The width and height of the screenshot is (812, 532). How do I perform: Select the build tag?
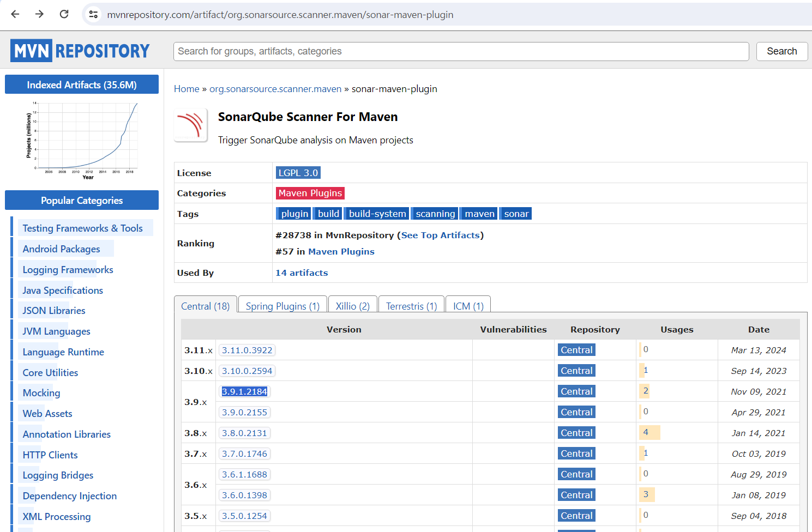328,214
